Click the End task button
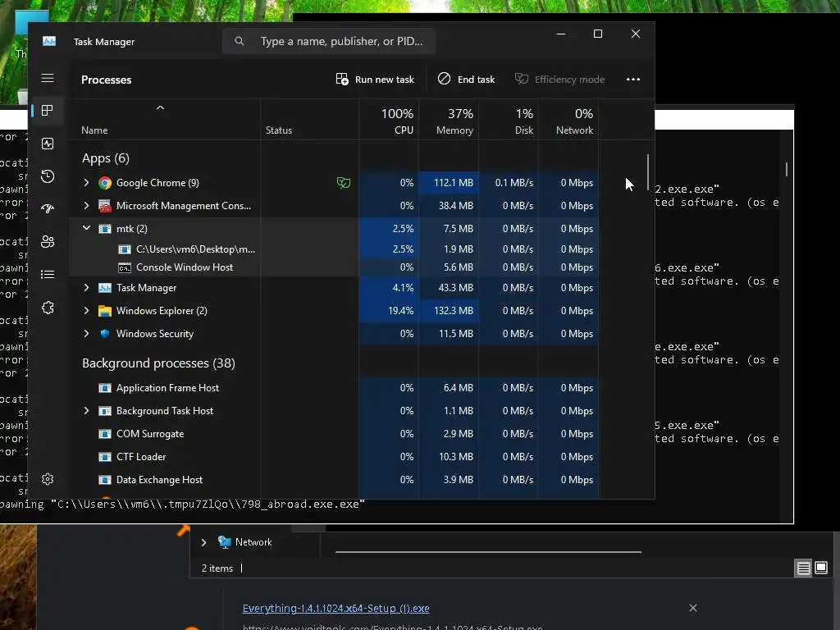 point(466,80)
